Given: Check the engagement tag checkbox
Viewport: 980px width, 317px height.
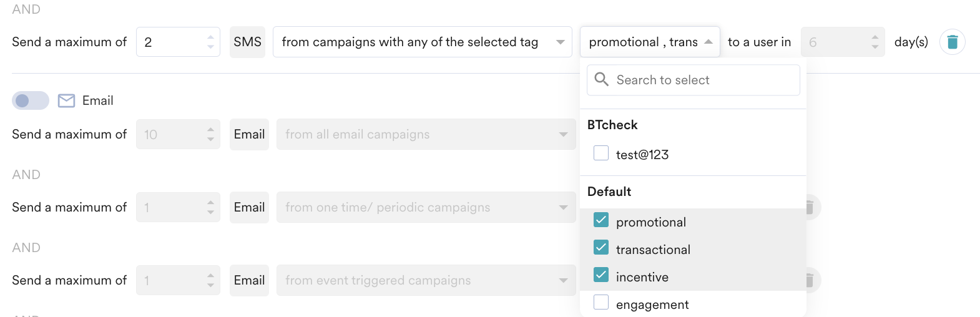Looking at the screenshot, I should pyautogui.click(x=601, y=303).
